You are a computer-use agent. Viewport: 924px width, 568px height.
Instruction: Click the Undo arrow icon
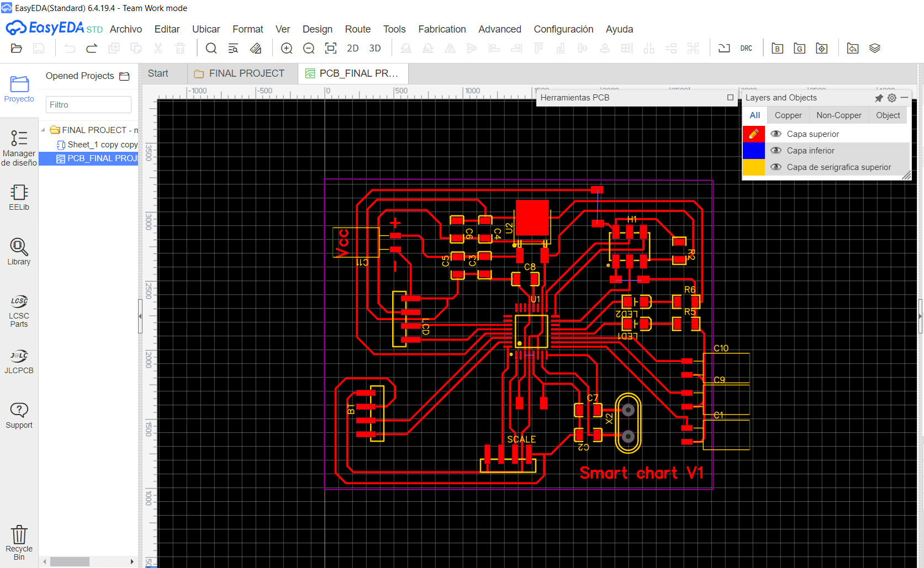coord(70,49)
